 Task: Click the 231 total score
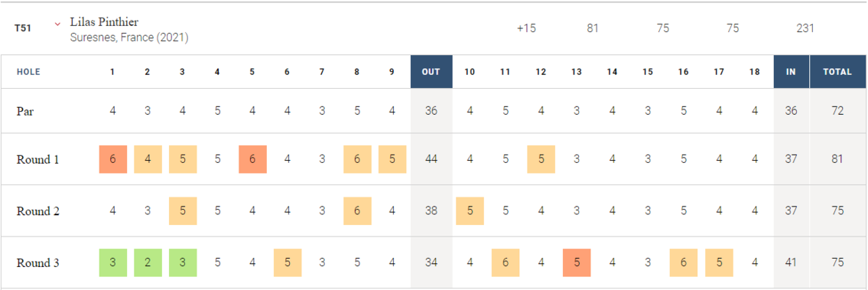pyautogui.click(x=805, y=28)
